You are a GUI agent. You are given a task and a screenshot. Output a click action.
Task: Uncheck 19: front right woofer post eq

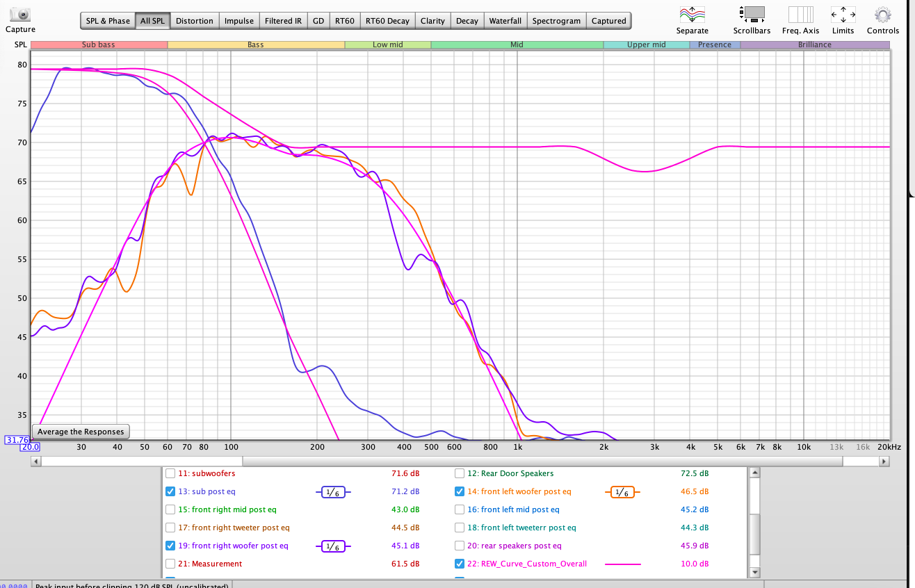point(170,546)
